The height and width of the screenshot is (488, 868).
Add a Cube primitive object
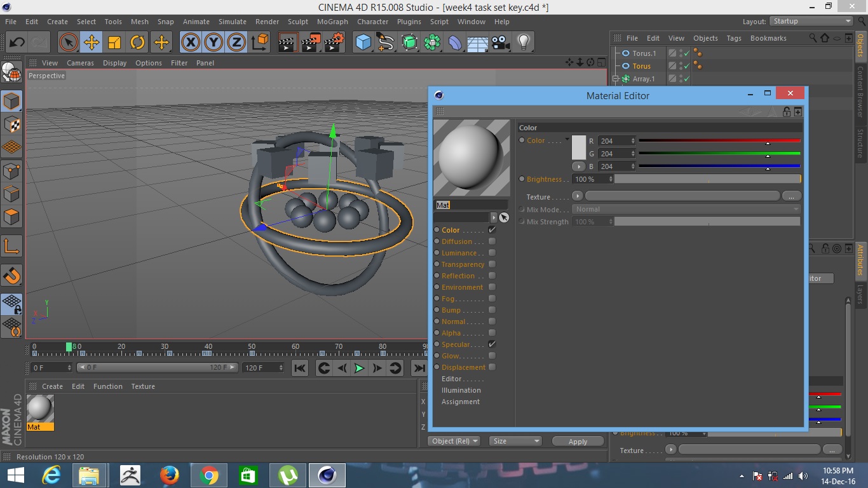pyautogui.click(x=363, y=43)
